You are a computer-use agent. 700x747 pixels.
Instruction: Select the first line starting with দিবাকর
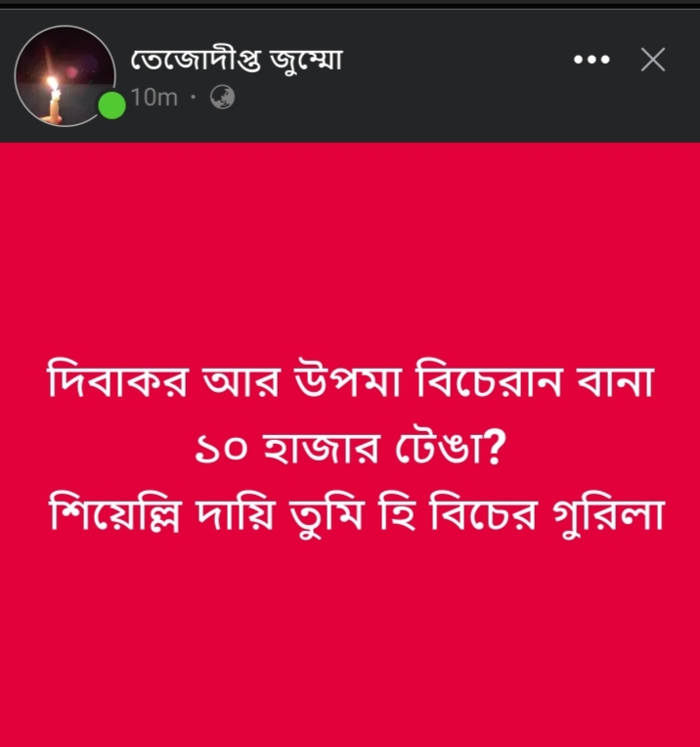350,381
